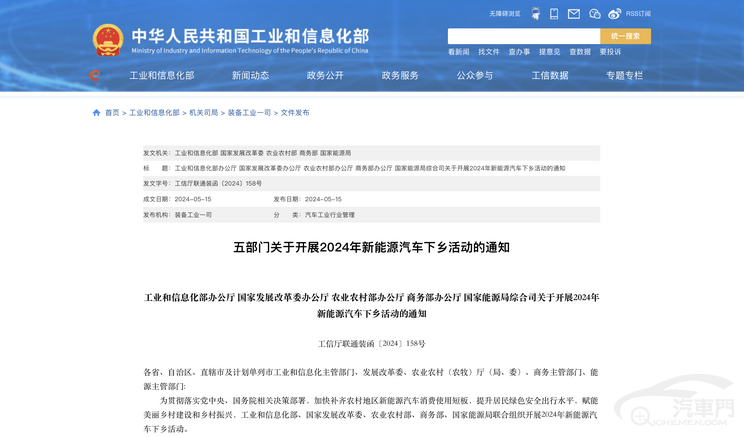744x437 pixels.
Task: Click the 统一搜索 search button
Action: pos(625,36)
